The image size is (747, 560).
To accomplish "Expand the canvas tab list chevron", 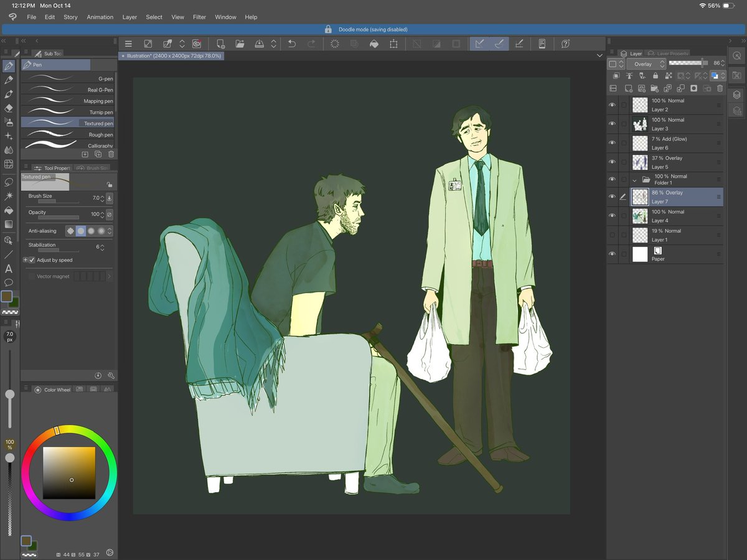I will click(x=599, y=56).
